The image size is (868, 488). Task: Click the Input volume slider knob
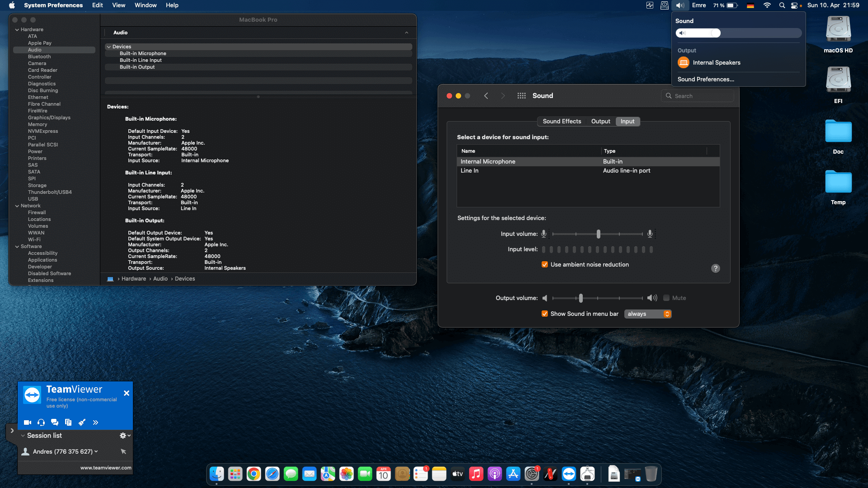(599, 234)
